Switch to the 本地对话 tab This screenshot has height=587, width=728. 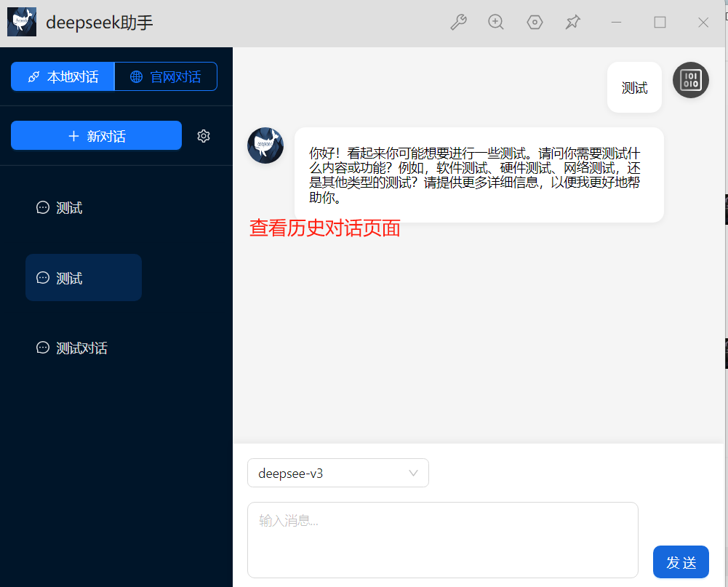(63, 76)
